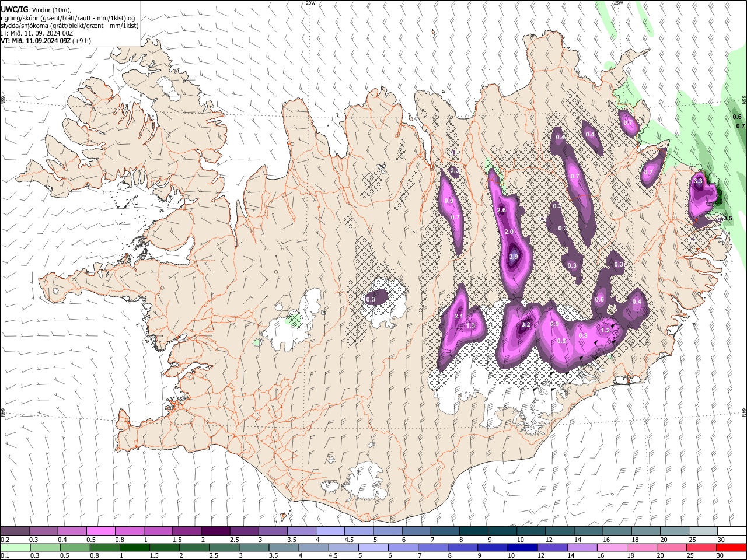Click the bright red 30 bottom-row swatch

[731, 547]
